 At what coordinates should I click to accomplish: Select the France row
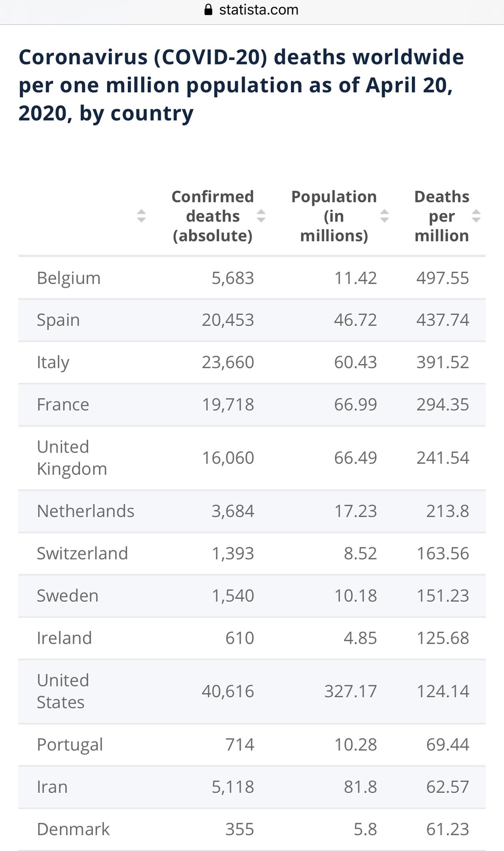[x=252, y=405]
